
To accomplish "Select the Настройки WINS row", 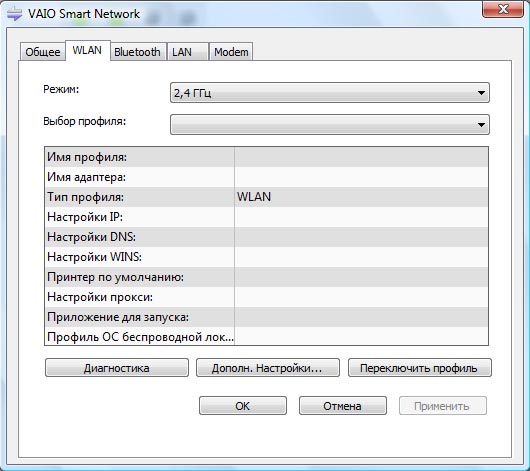I will [x=266, y=257].
